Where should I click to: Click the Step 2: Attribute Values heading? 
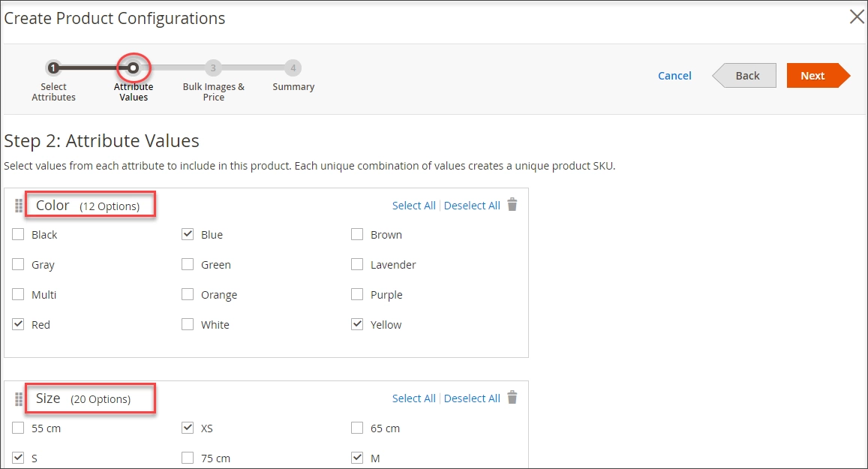[101, 140]
